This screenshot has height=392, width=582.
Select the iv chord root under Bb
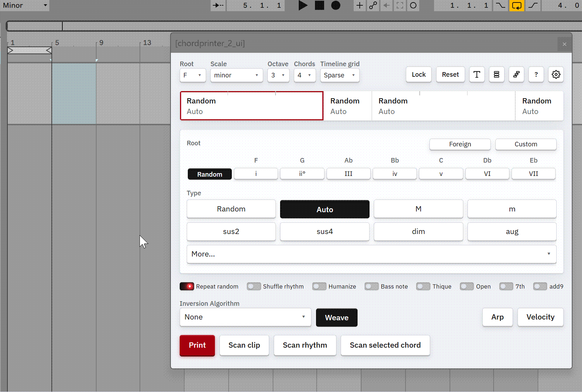tap(395, 174)
